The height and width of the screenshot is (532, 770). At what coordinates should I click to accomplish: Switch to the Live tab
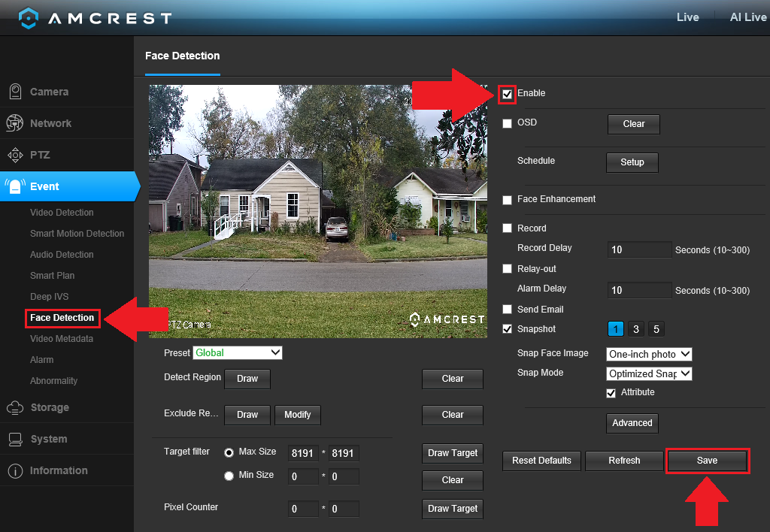[x=687, y=17]
